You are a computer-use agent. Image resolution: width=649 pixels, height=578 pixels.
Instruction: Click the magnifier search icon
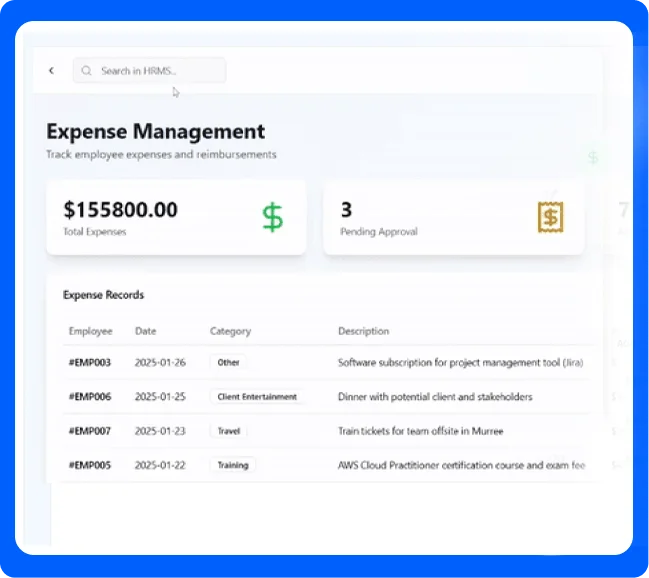click(87, 71)
